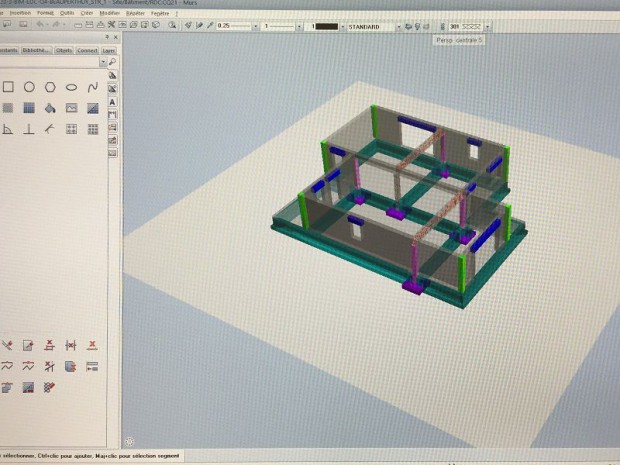The height and width of the screenshot is (465, 620).
Task: Click the text 'A' tool icon
Action: point(112,102)
